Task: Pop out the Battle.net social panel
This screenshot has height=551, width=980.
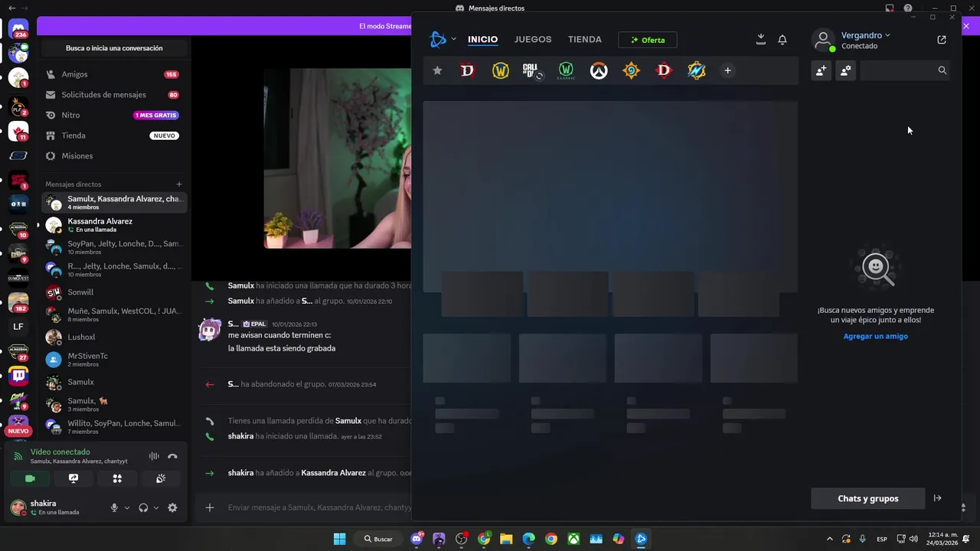Action: click(942, 40)
